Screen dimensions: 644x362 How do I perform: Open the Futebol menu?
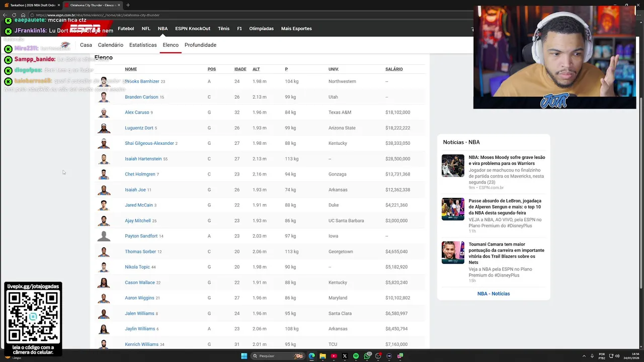pos(126,29)
